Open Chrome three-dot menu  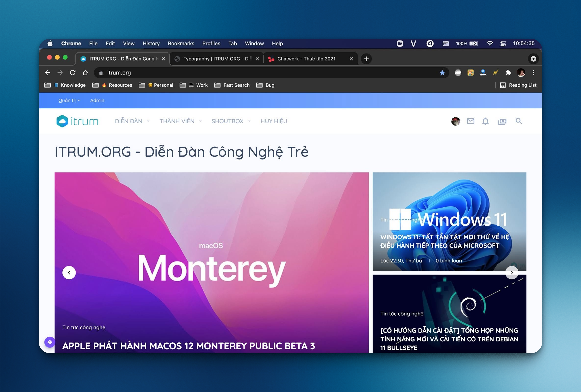coord(534,73)
